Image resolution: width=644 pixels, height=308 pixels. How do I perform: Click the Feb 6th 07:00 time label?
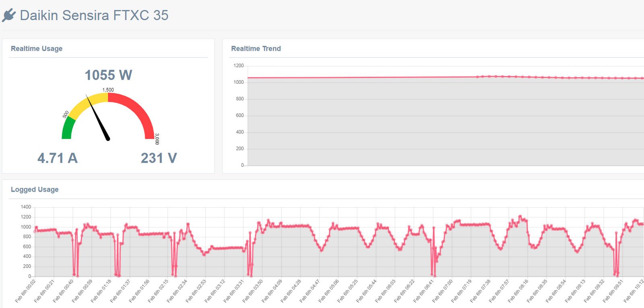[443, 291]
